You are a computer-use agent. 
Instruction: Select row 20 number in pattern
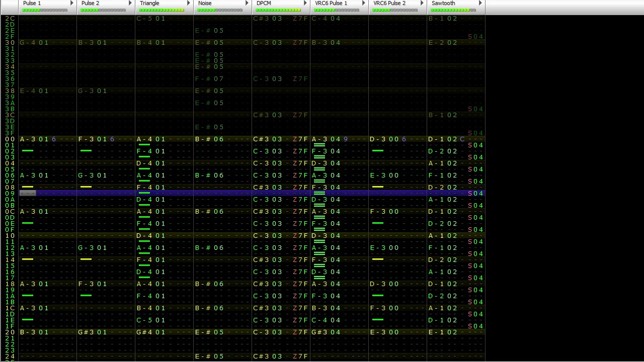[10, 332]
